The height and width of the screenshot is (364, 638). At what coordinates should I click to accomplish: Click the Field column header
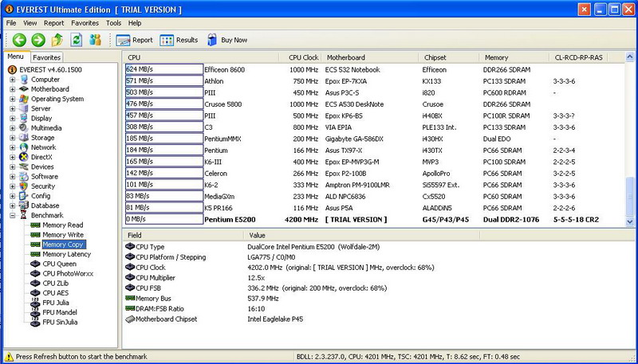pos(183,235)
